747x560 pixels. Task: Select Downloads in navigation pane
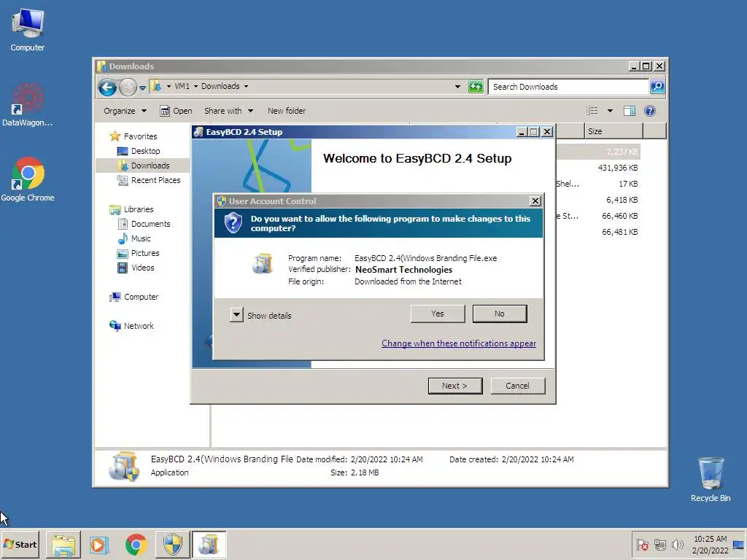[144, 166]
